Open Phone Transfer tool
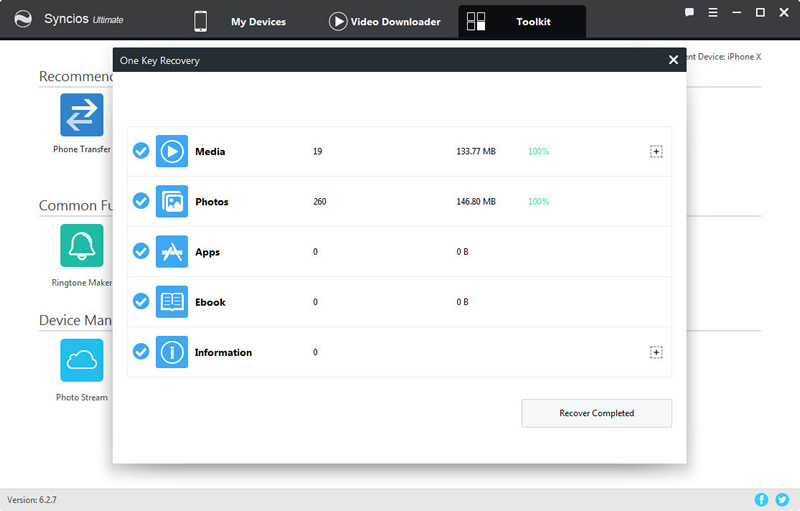The width and height of the screenshot is (800, 511). coord(82,115)
